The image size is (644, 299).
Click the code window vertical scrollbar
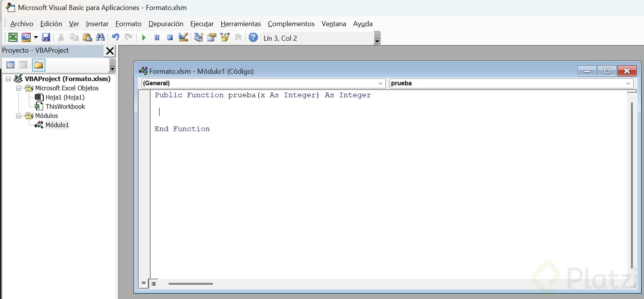click(632, 184)
